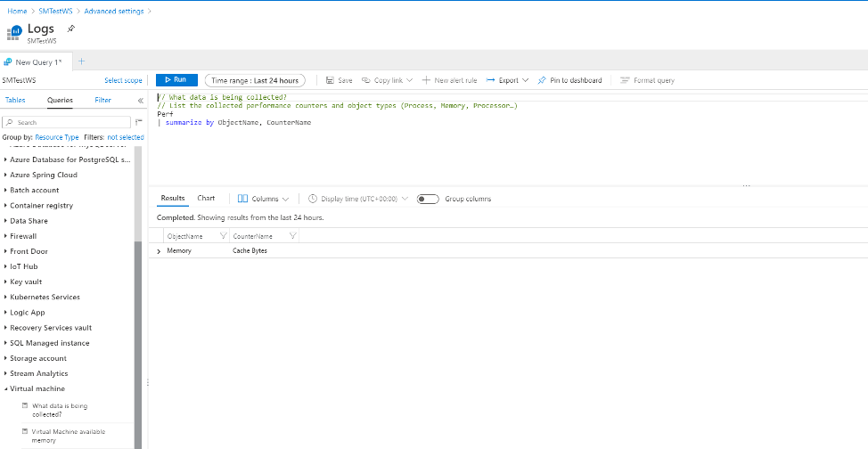Expand the Stream Analytics category
Screen dimensions: 868x449
tap(5, 373)
